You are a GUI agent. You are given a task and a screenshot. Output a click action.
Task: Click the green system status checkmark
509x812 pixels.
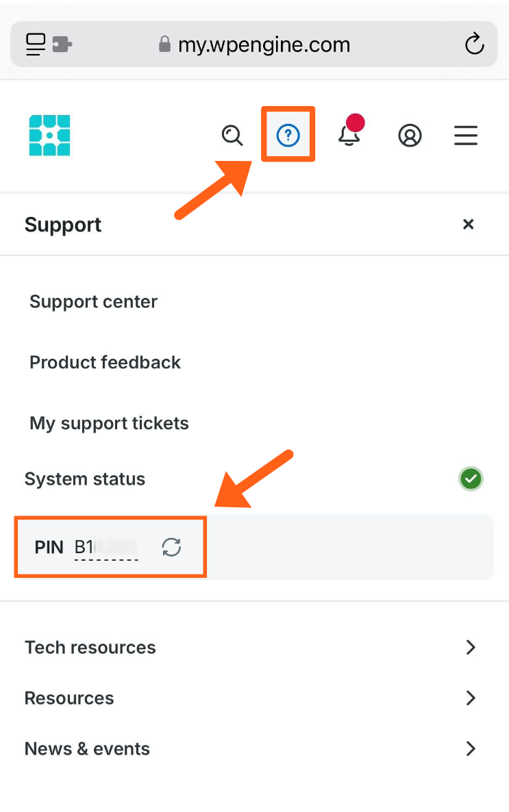click(471, 479)
